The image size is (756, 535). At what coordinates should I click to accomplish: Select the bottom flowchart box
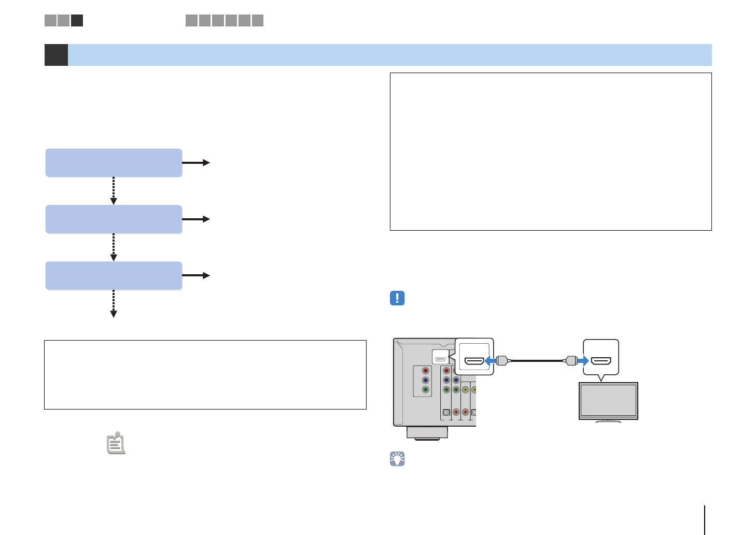click(x=114, y=276)
